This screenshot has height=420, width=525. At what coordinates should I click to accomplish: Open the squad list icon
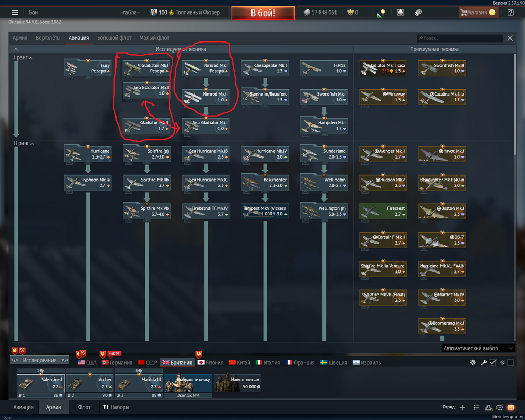point(476,407)
